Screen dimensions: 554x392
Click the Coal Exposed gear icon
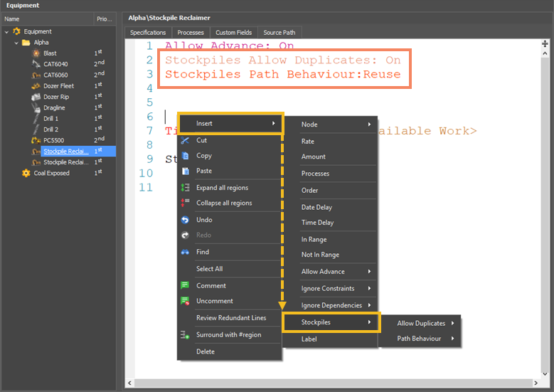coord(26,173)
